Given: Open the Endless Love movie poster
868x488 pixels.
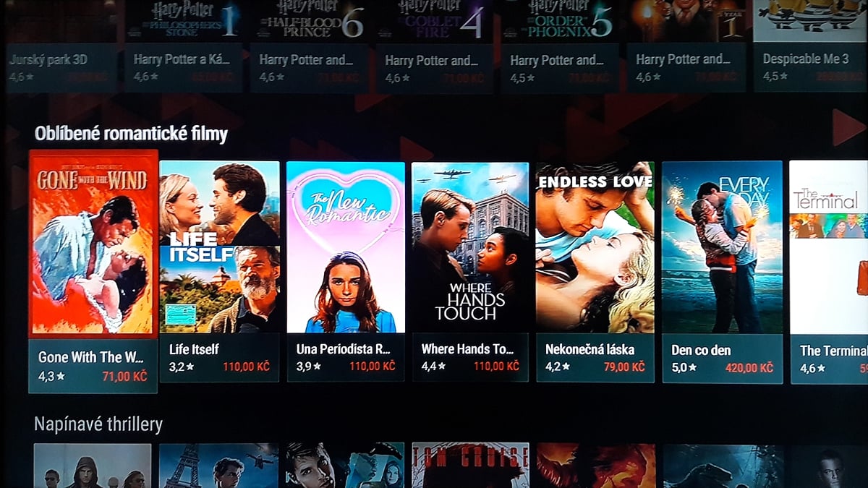Looking at the screenshot, I should point(595,247).
